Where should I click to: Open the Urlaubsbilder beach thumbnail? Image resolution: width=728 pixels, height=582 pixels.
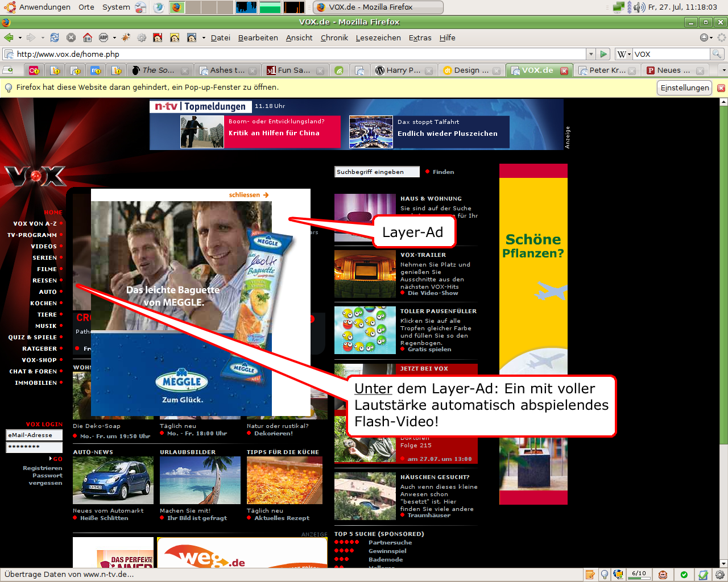pyautogui.click(x=200, y=480)
